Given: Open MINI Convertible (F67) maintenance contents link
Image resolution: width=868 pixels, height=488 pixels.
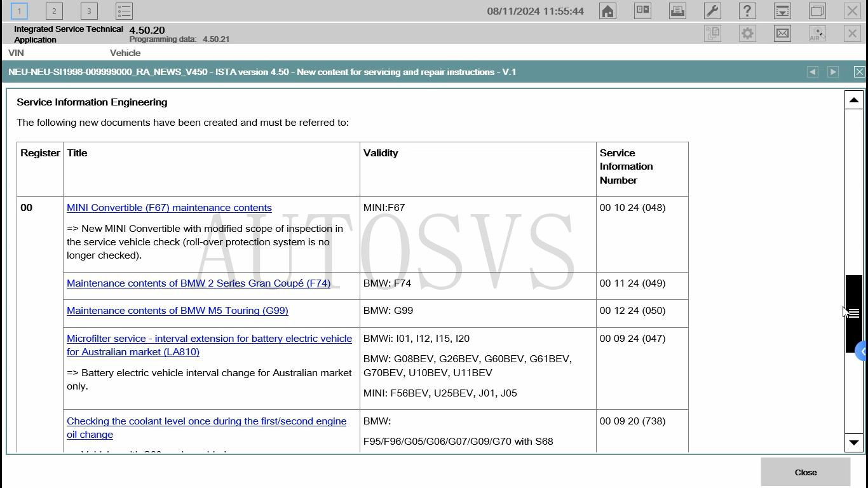Looking at the screenshot, I should tap(169, 208).
